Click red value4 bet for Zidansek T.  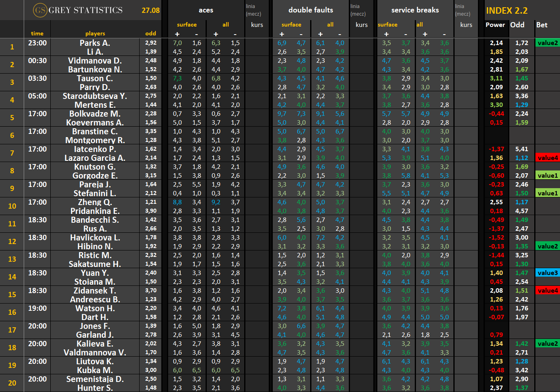(548, 291)
